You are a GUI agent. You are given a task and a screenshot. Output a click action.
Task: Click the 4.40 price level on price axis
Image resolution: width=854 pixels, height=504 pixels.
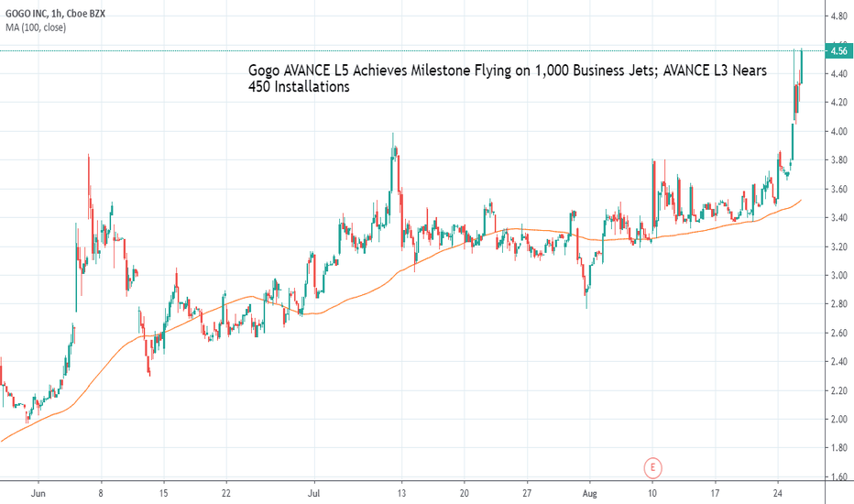(x=838, y=73)
